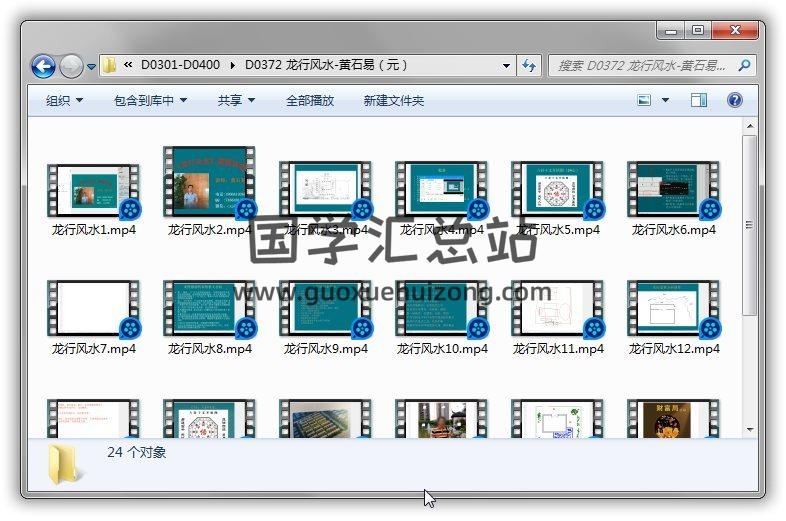Click the Back navigation arrow button
This screenshot has height=521, width=786.
tap(43, 66)
